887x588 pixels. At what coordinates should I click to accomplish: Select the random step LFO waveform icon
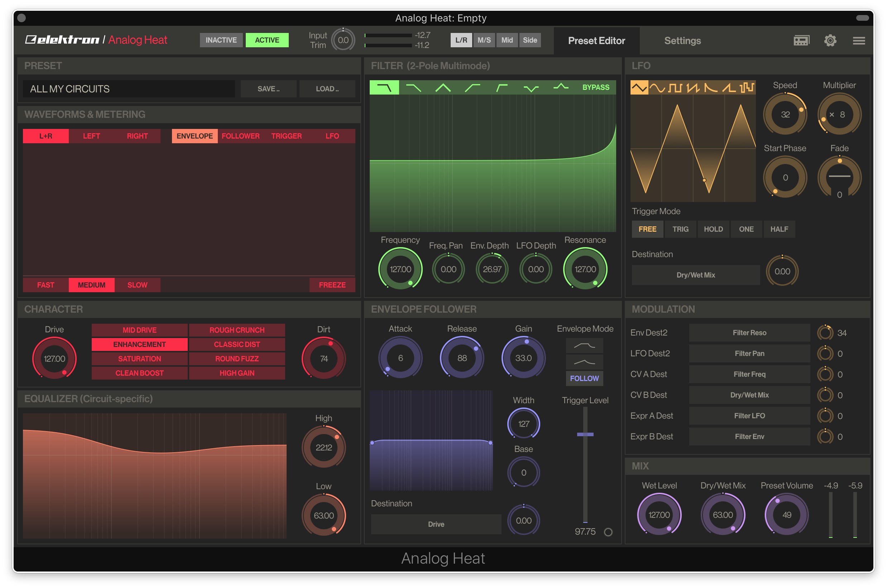748,87
